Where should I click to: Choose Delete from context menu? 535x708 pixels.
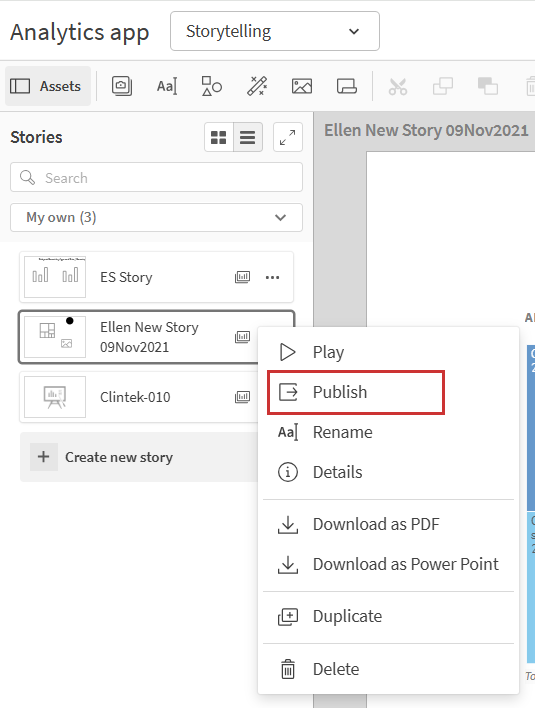388,669
